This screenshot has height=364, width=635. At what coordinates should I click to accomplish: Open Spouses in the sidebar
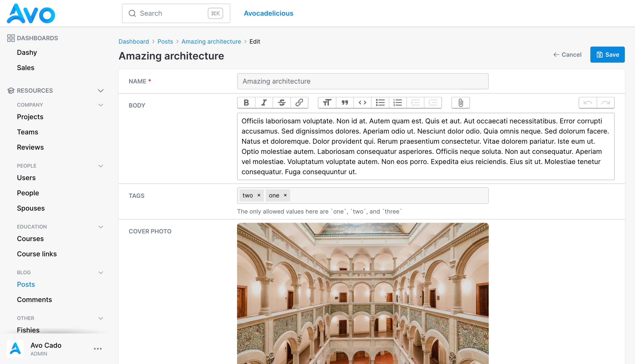31,208
